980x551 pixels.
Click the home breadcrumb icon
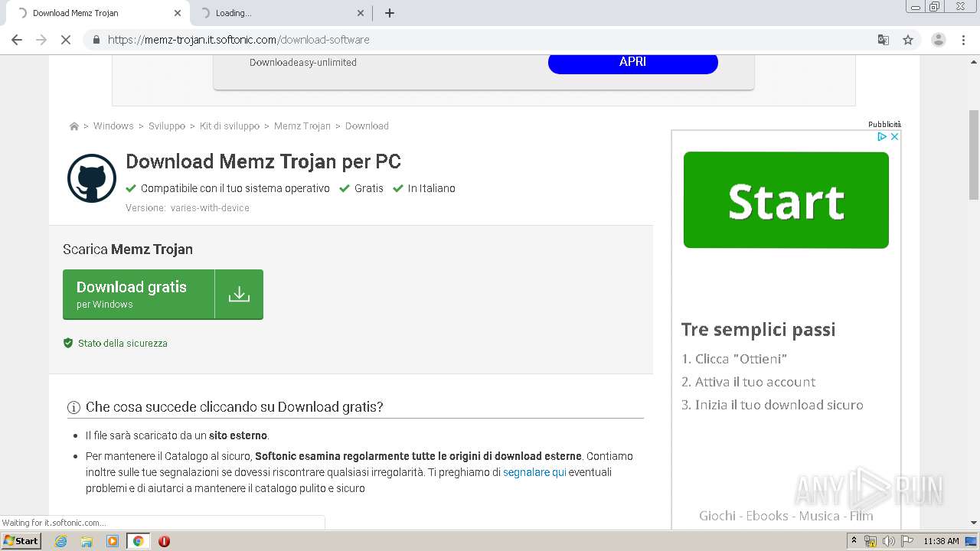click(x=74, y=126)
